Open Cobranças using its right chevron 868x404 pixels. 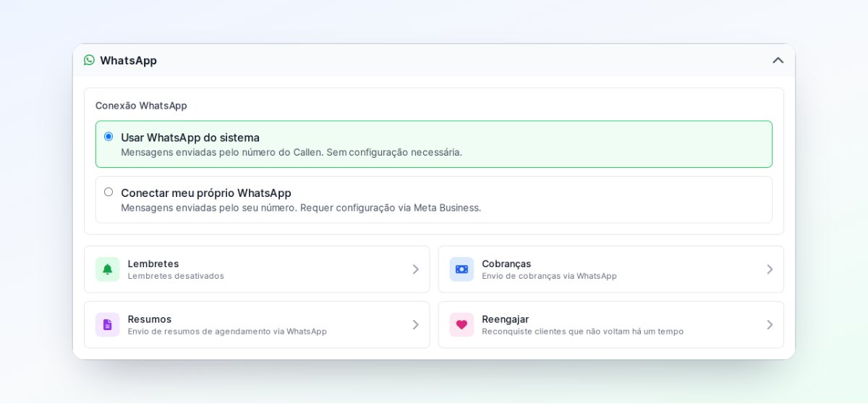pyautogui.click(x=770, y=269)
